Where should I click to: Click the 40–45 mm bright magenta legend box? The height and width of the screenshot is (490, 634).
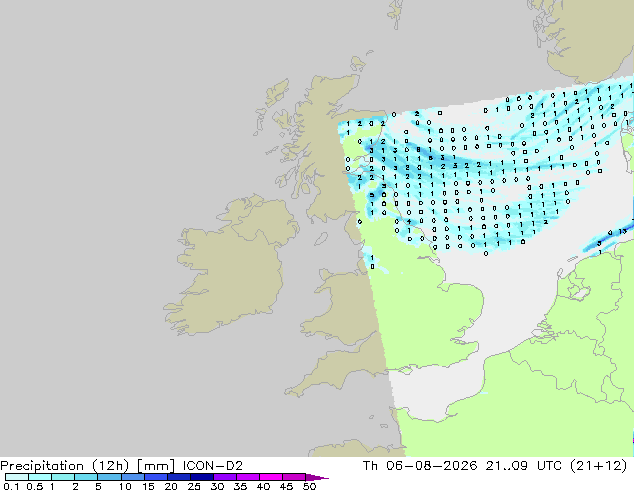tap(271, 477)
